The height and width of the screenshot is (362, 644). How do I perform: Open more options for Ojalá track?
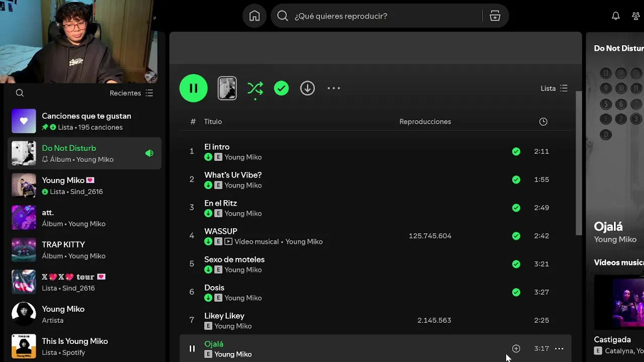559,348
